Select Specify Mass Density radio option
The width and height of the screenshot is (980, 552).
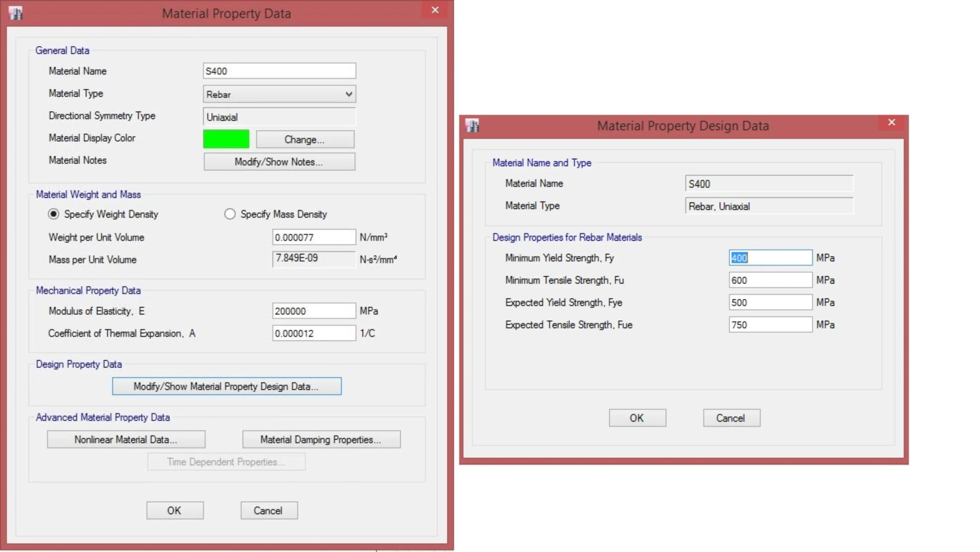(230, 214)
